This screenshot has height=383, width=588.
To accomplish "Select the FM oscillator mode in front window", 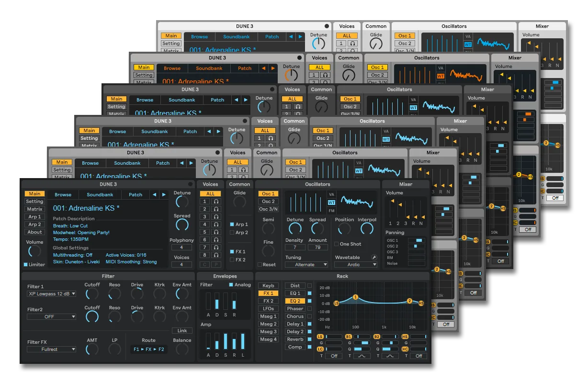I will (331, 211).
